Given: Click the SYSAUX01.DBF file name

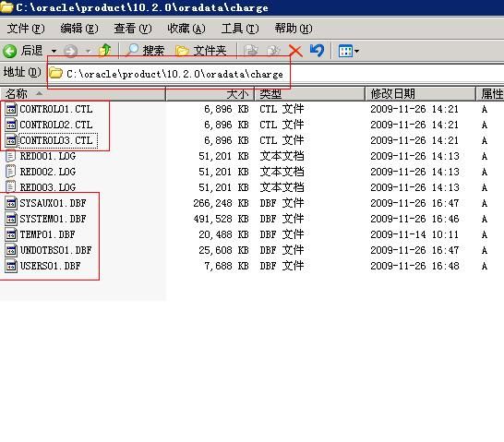Looking at the screenshot, I should pos(53,203).
